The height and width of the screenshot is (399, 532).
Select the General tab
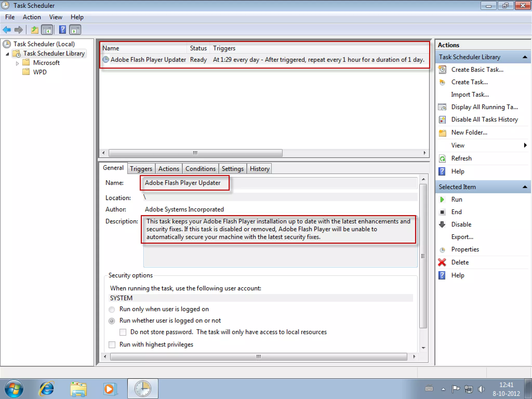click(113, 168)
